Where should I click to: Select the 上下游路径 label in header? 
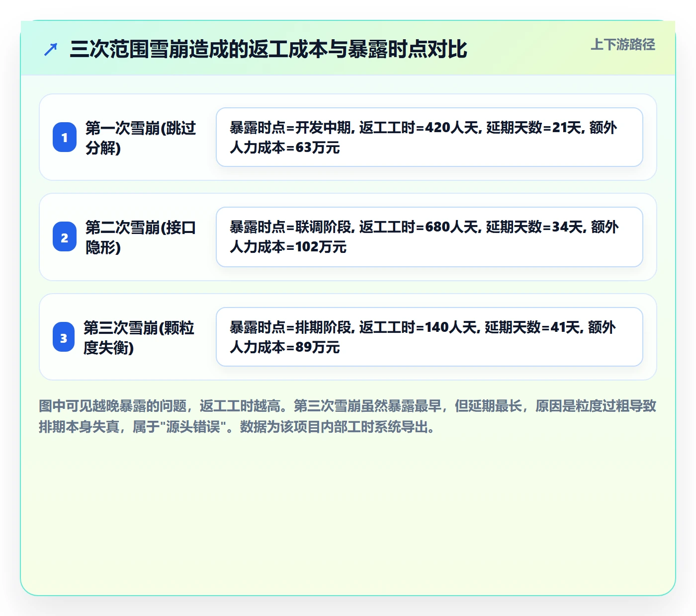click(x=623, y=45)
